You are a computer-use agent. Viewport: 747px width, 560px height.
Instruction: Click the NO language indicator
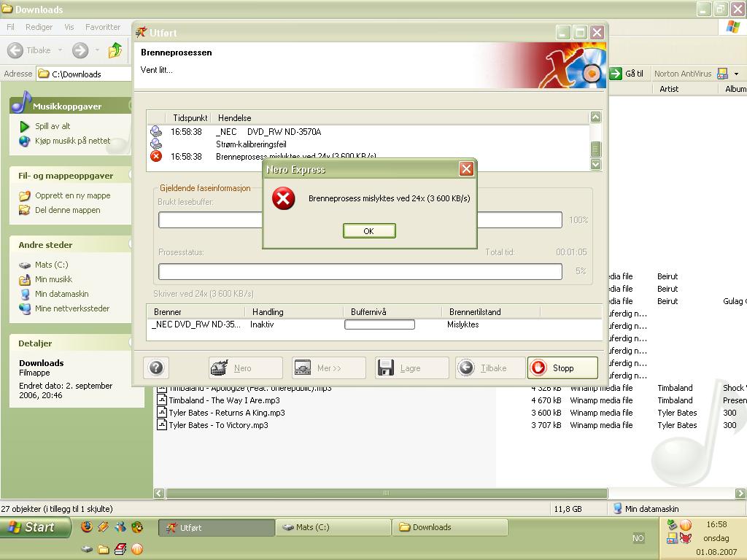[x=638, y=539]
